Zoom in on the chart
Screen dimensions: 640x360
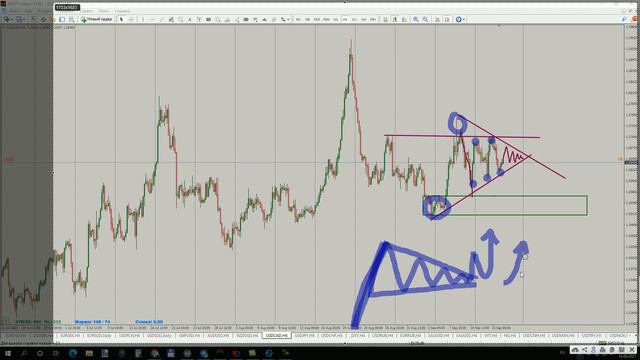tap(416, 19)
